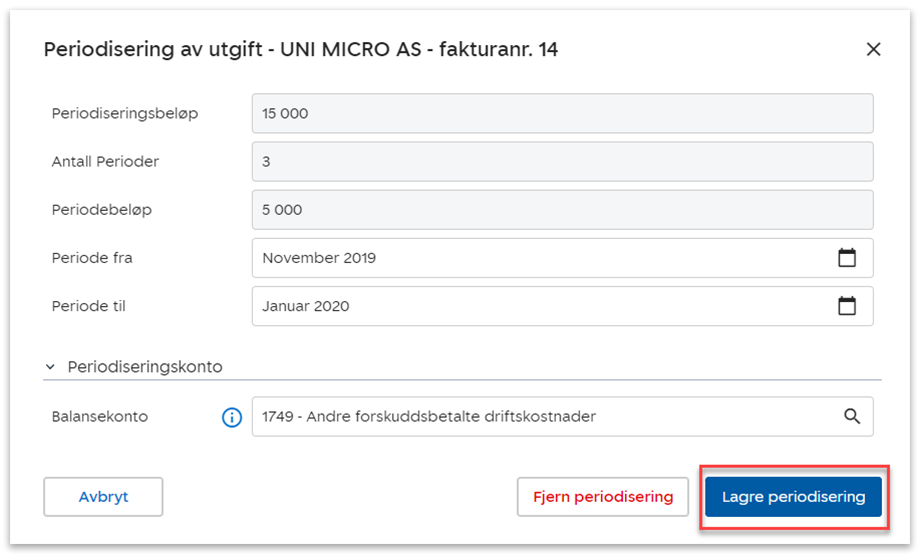
Task: Collapse the Periodiseringskonto section chevron
Action: 51,367
